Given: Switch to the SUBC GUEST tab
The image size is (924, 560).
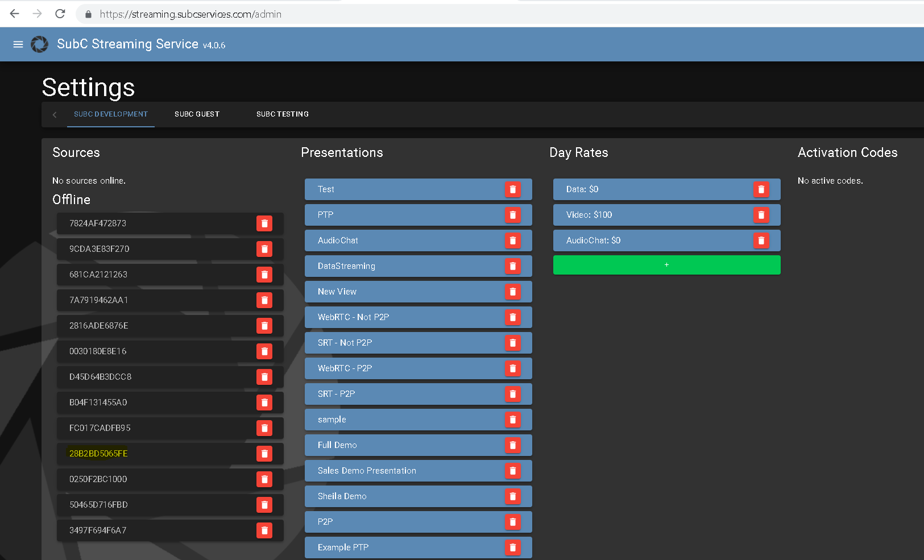Looking at the screenshot, I should 197,114.
